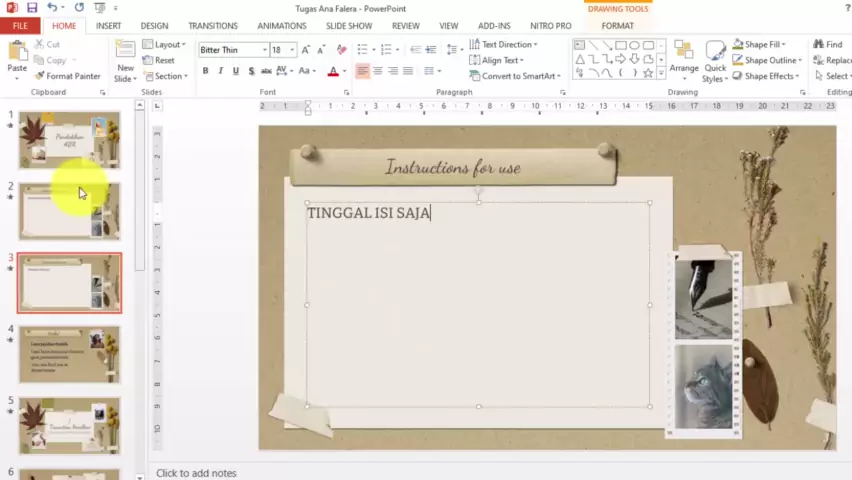852x480 pixels.
Task: Toggle Bold formatting
Action: [205, 71]
